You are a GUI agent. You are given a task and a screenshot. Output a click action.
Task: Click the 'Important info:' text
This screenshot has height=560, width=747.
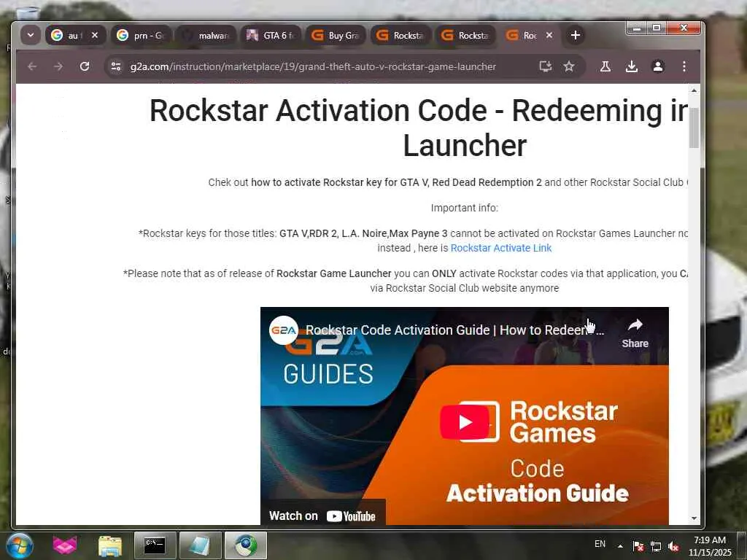(x=465, y=208)
